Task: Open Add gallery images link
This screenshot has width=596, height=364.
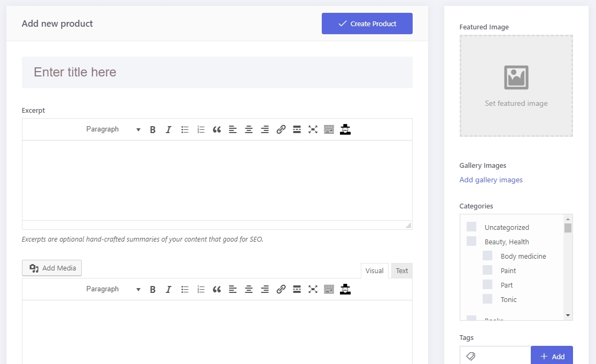Action: tap(491, 180)
